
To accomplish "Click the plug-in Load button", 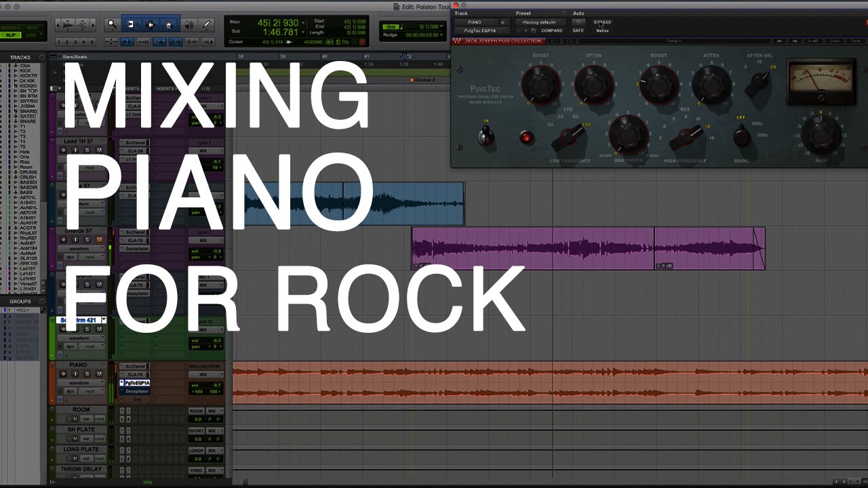I will coord(834,41).
